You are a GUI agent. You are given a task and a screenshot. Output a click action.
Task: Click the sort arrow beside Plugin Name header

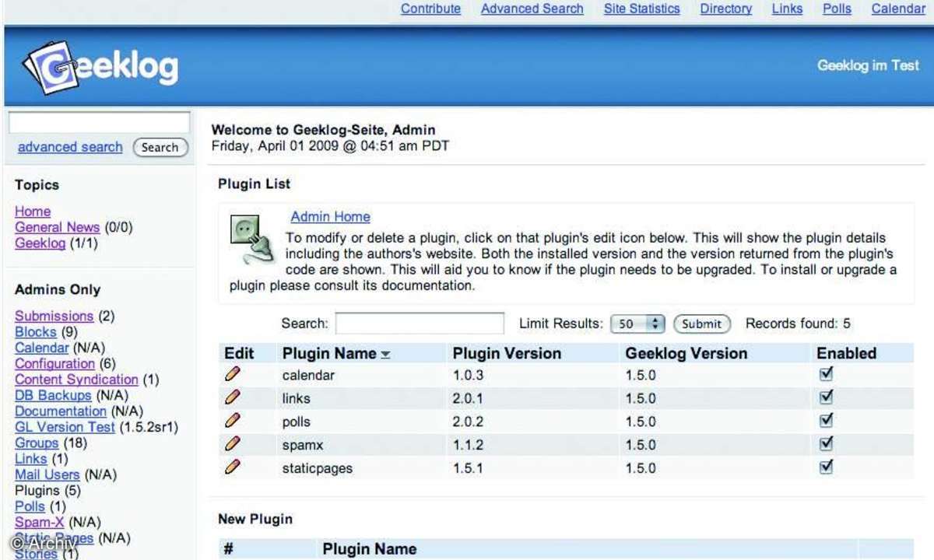pyautogui.click(x=385, y=355)
